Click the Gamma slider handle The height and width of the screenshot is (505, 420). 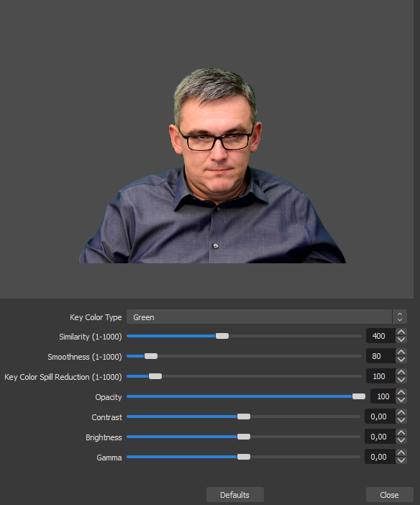244,457
